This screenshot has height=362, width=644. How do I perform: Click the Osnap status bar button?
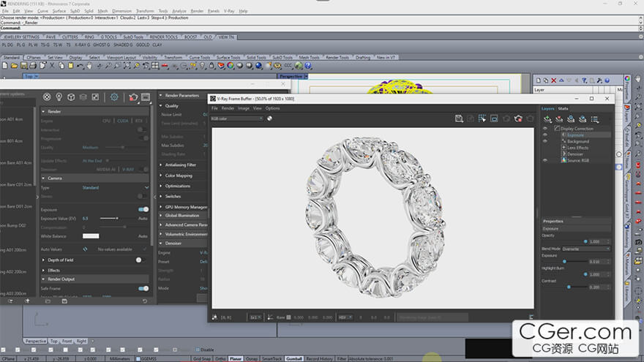coord(252,359)
